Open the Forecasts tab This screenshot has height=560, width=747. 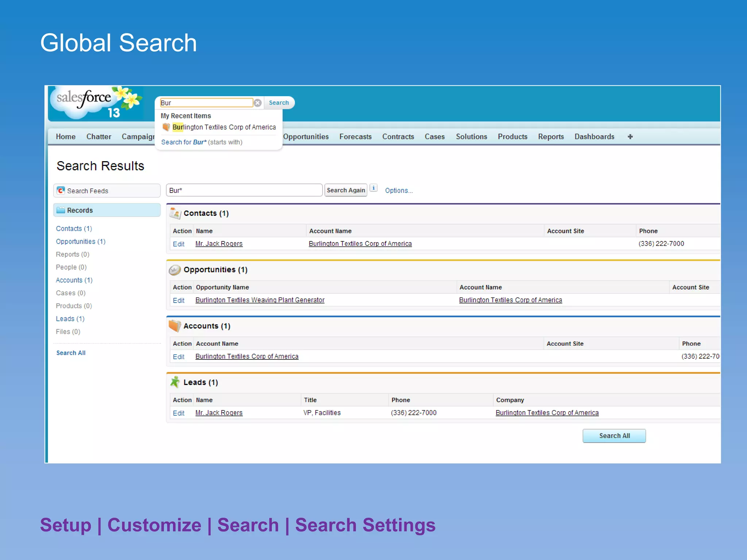click(x=356, y=137)
